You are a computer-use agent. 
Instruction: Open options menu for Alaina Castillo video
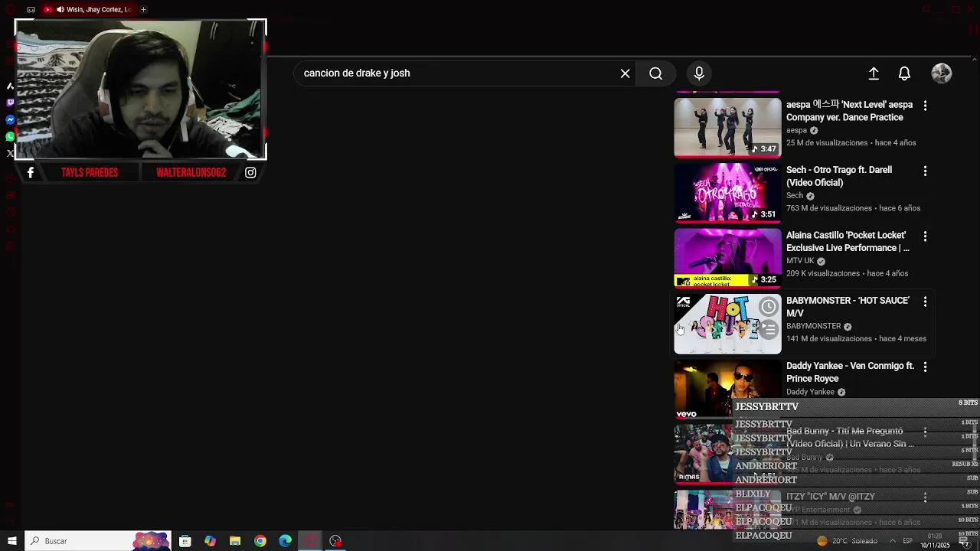point(925,236)
